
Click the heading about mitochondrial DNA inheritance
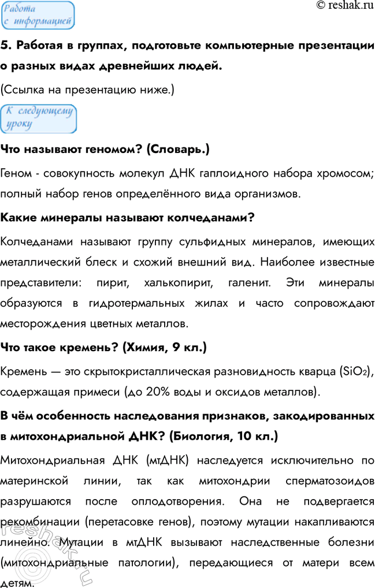point(187,426)
